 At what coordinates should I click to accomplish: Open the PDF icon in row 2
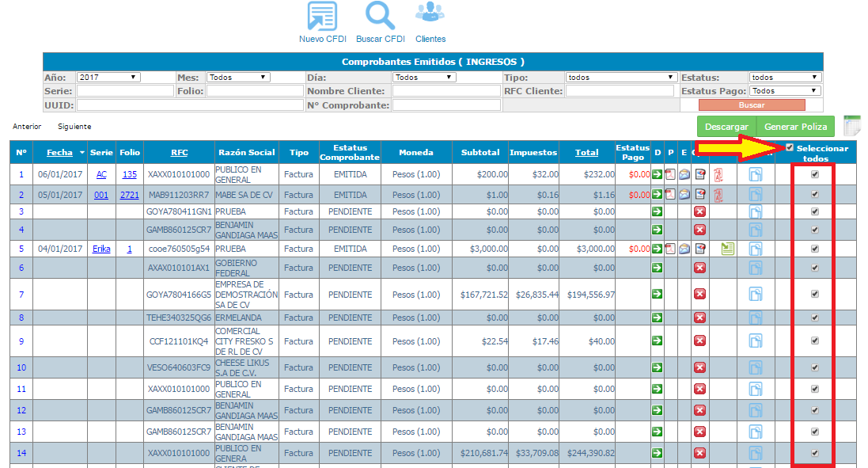coord(670,194)
